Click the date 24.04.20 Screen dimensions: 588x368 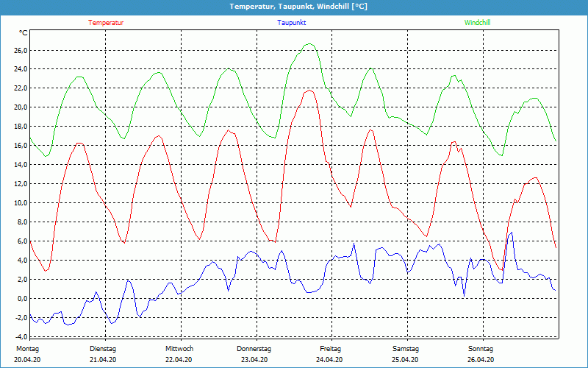(329, 360)
